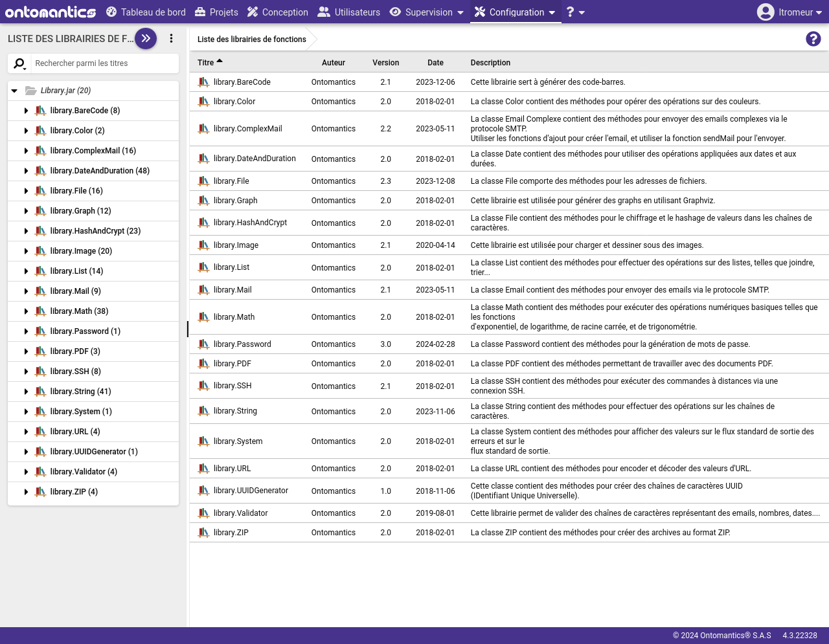Viewport: 829px width, 644px height.
Task: Open the Configuration dropdown menu
Action: point(516,12)
